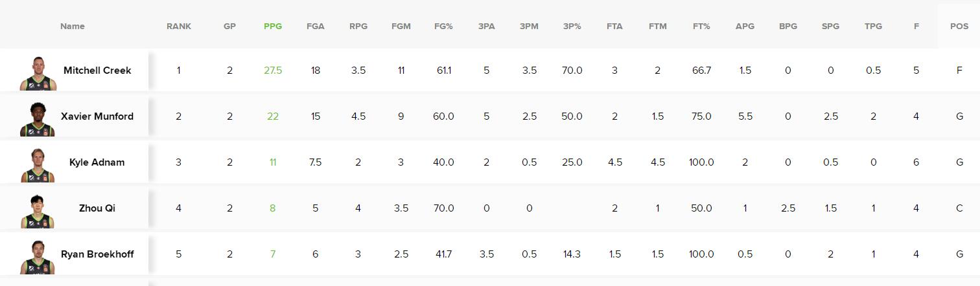Sort by RANK column header

(179, 27)
